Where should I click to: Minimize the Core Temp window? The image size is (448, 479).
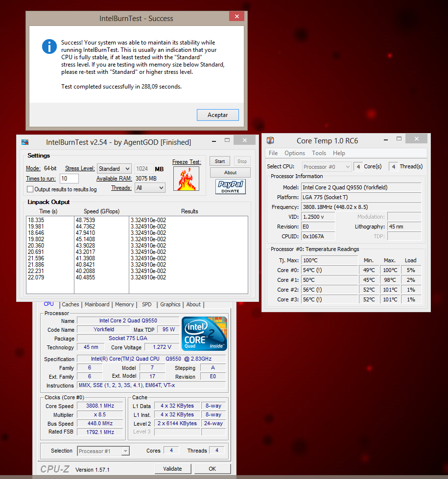[385, 140]
